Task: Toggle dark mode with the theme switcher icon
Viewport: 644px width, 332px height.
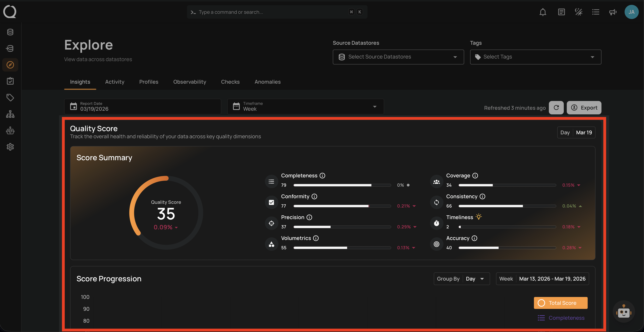Action: coord(579,12)
